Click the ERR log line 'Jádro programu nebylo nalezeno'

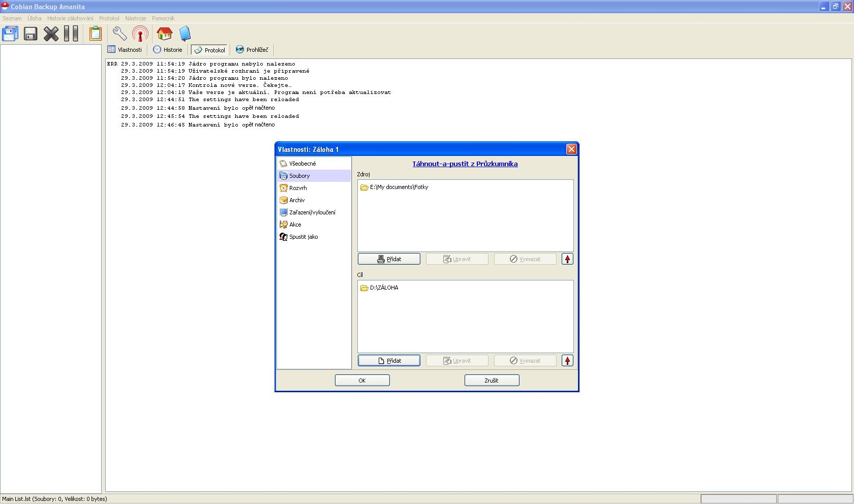coord(201,64)
